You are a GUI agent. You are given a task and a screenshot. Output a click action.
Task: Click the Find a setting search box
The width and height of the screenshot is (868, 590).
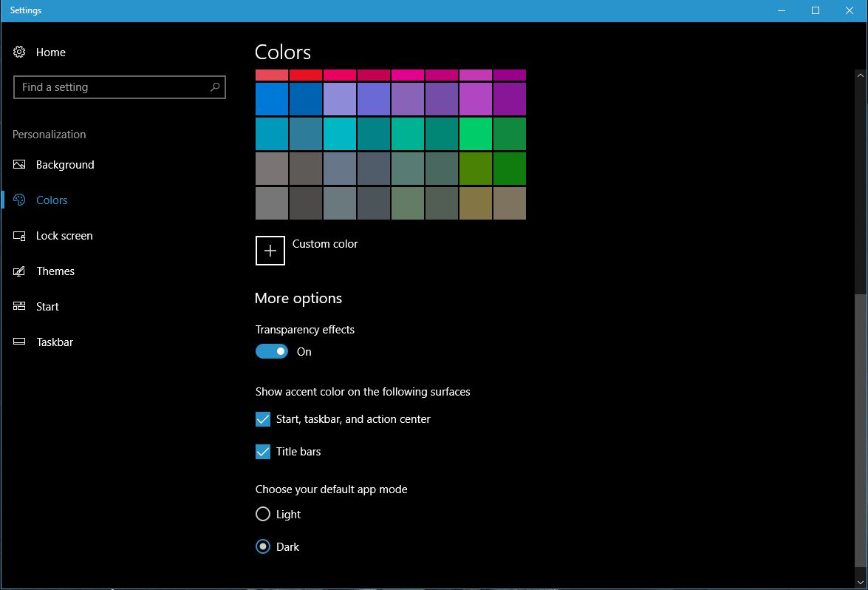pyautogui.click(x=111, y=87)
